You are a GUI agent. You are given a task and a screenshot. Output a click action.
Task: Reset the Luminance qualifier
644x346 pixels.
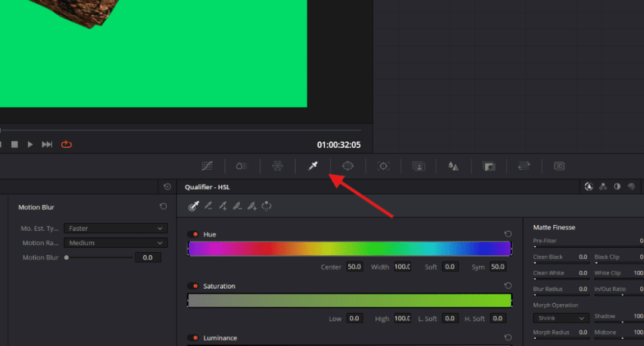click(508, 338)
